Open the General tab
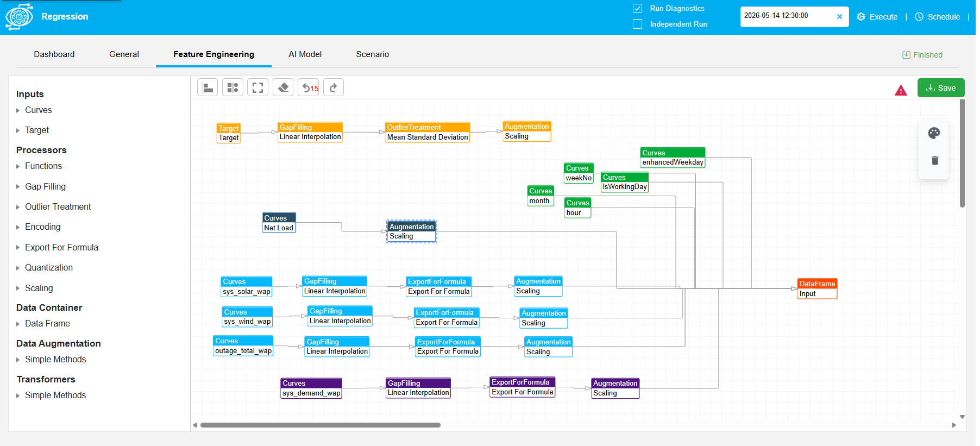 [124, 54]
